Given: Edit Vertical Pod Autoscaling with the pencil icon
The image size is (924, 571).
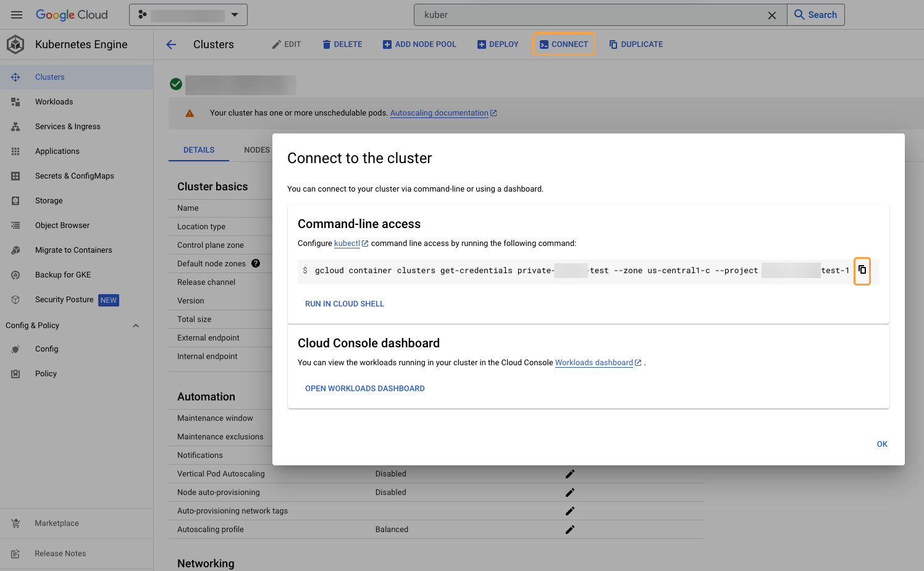Looking at the screenshot, I should pos(569,473).
